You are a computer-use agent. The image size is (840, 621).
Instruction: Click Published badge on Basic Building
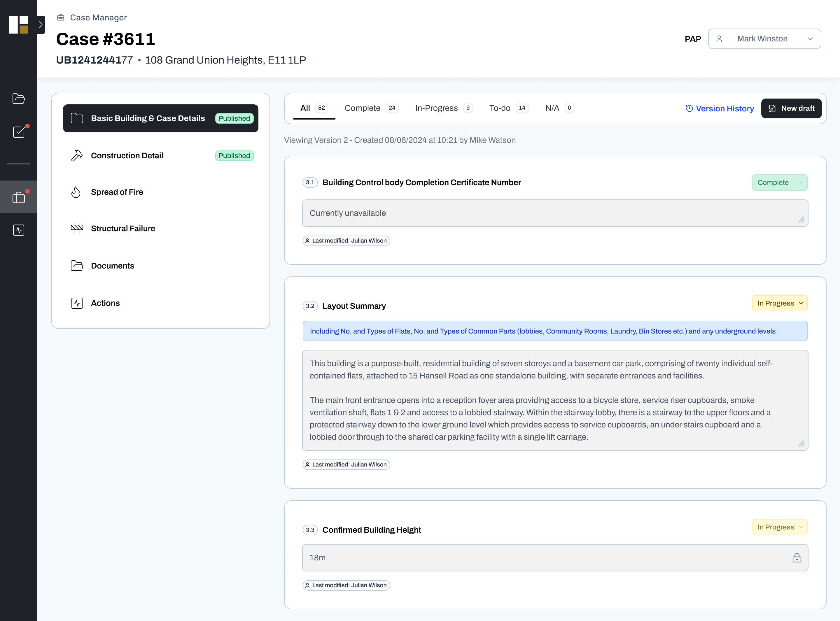pyautogui.click(x=234, y=118)
